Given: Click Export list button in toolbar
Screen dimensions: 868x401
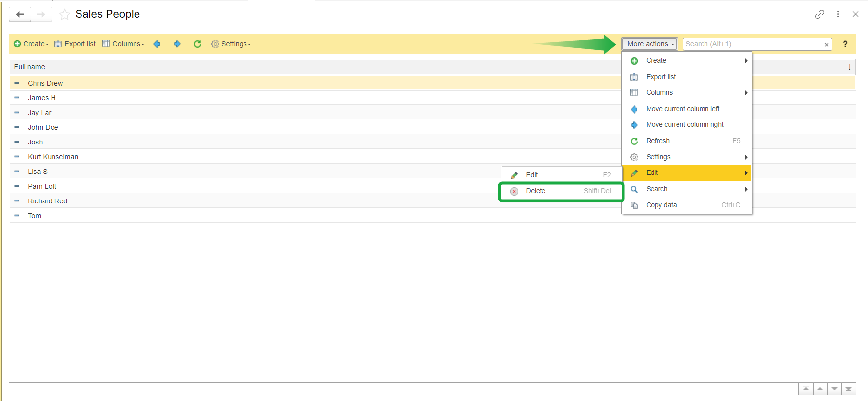Looking at the screenshot, I should 75,44.
